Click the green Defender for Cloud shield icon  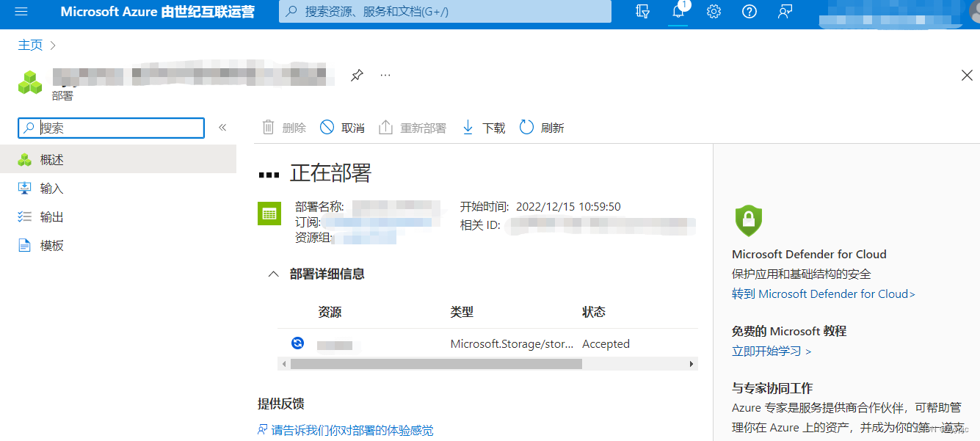coord(749,220)
